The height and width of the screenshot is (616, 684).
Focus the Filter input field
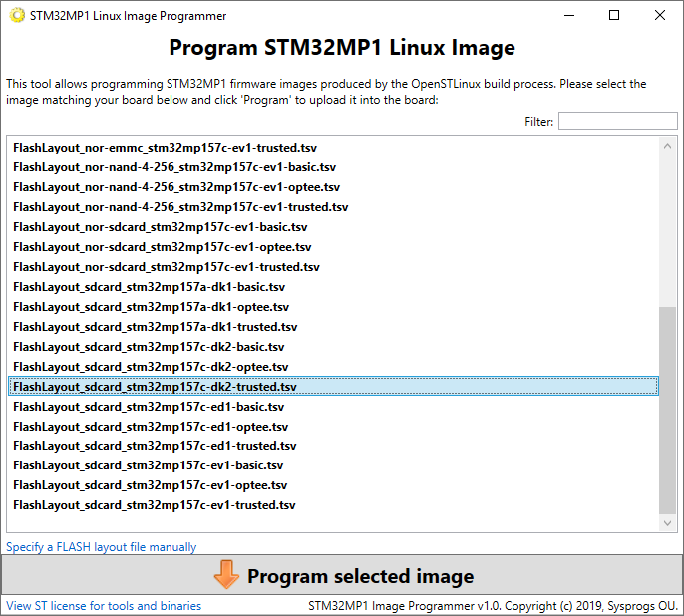tap(618, 121)
